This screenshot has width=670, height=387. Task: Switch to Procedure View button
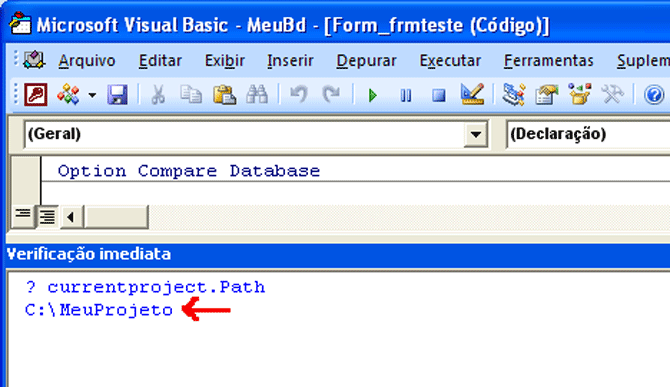(23, 217)
